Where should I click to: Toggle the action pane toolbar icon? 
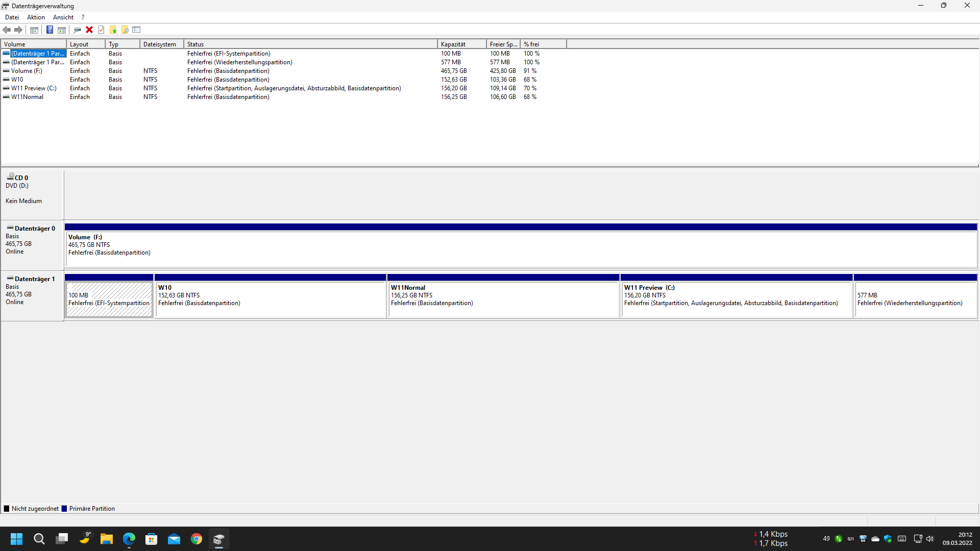[x=62, y=30]
